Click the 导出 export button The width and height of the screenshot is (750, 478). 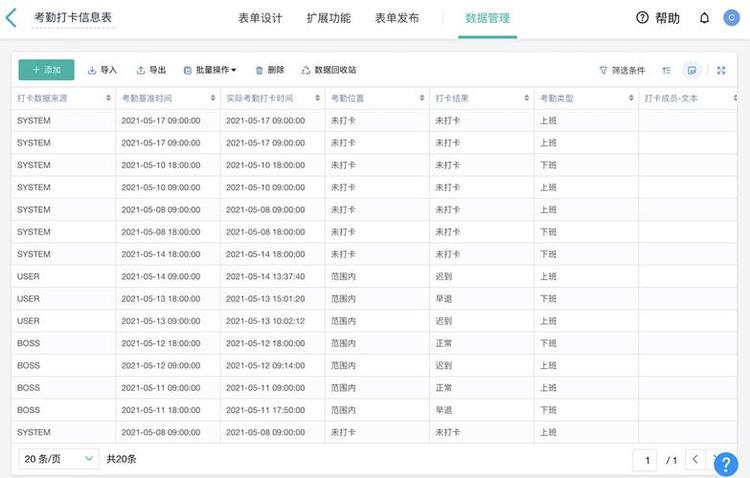click(x=151, y=70)
